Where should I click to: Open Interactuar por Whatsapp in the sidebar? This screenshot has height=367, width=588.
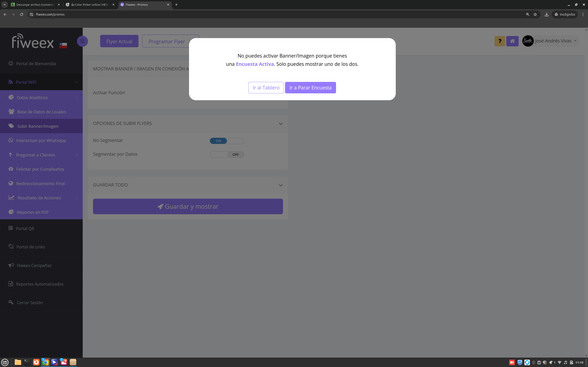(41, 140)
